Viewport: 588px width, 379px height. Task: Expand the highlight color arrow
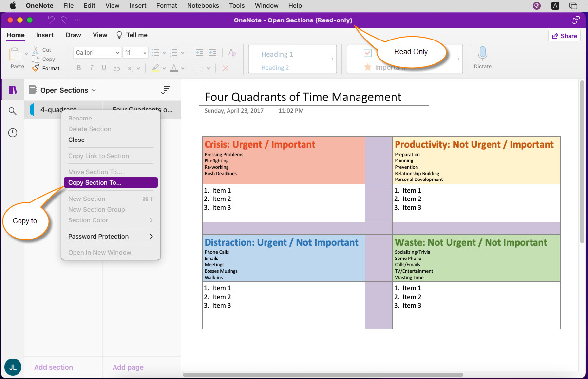pos(164,69)
